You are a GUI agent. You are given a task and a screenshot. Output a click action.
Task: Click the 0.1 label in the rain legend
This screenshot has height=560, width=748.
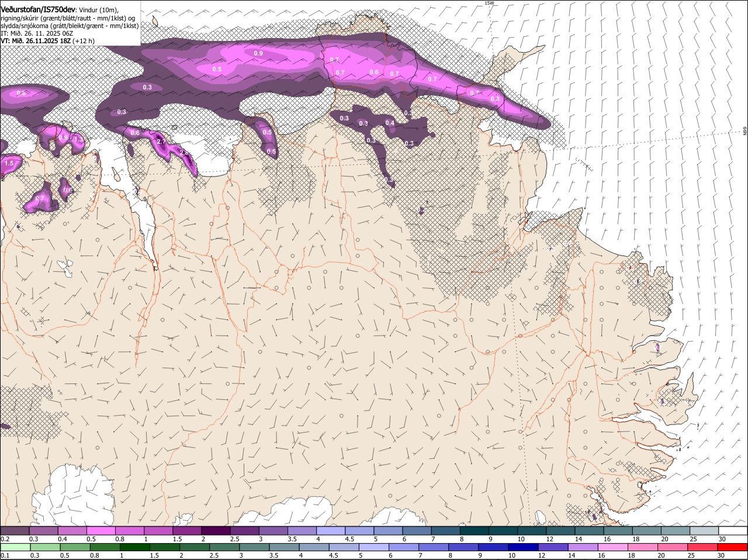(x=5, y=555)
